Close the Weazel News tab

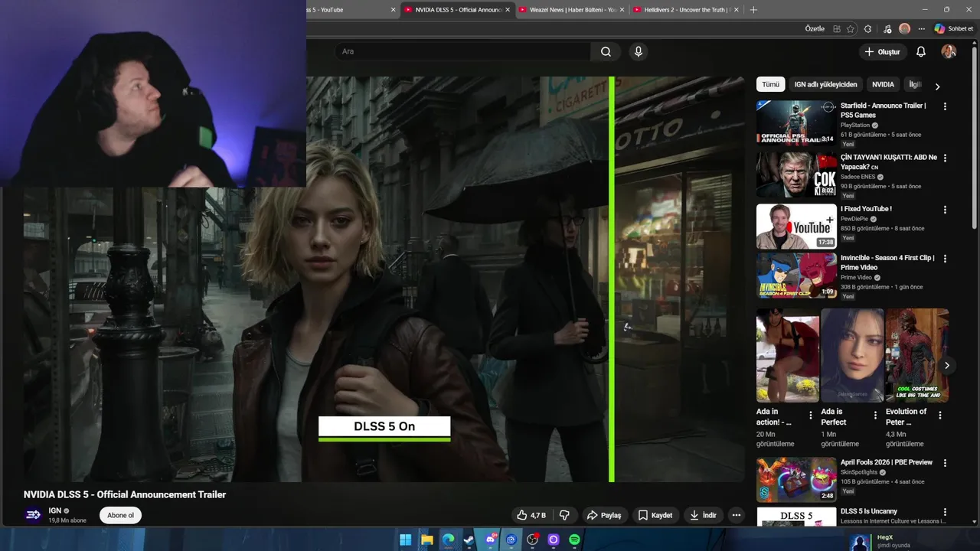(x=622, y=10)
